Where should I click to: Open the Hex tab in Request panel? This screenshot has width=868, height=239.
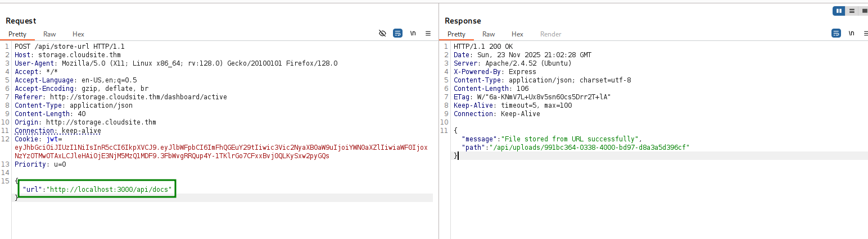[x=78, y=34]
